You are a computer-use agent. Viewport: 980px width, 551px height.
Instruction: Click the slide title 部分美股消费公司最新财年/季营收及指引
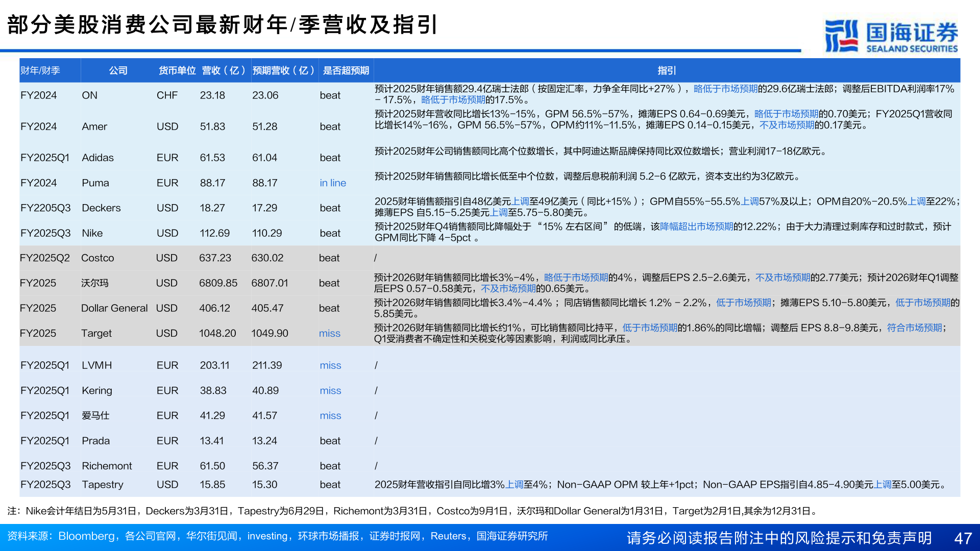(x=223, y=24)
